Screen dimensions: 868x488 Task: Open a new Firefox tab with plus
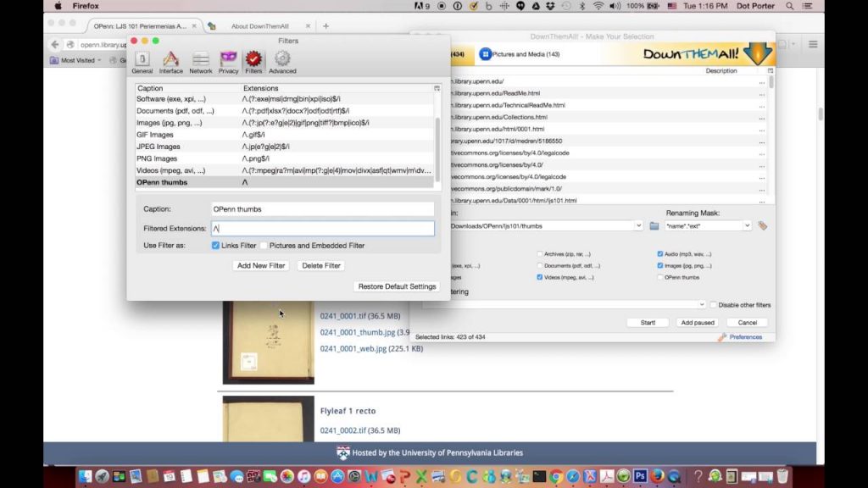point(325,26)
